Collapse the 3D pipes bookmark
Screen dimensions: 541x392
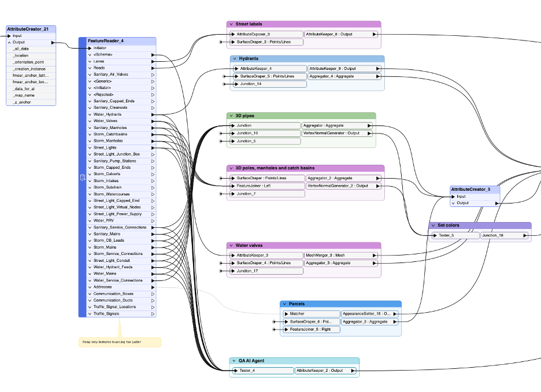tap(231, 116)
